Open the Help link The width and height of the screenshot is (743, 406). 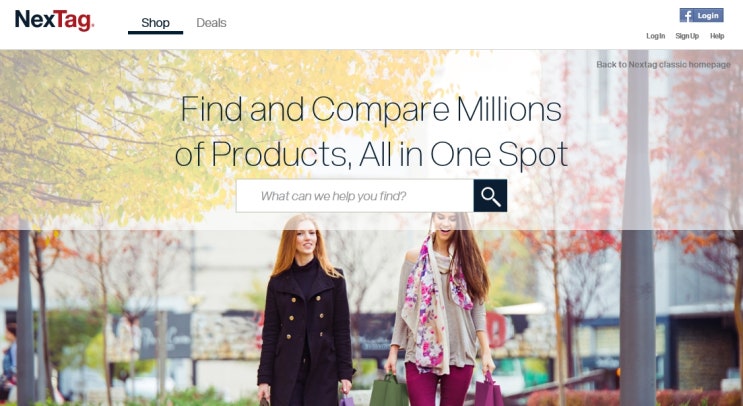(x=717, y=36)
